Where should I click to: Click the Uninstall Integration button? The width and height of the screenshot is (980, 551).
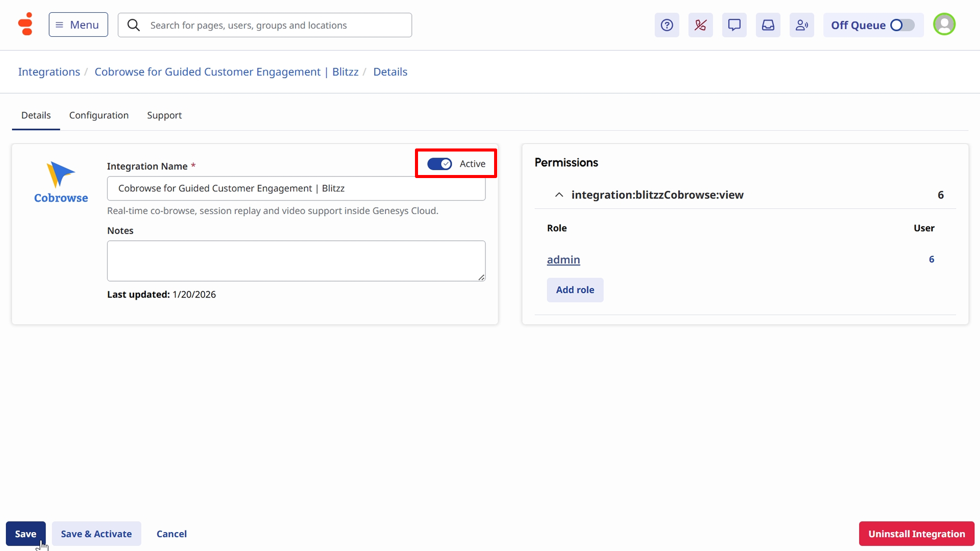916,534
